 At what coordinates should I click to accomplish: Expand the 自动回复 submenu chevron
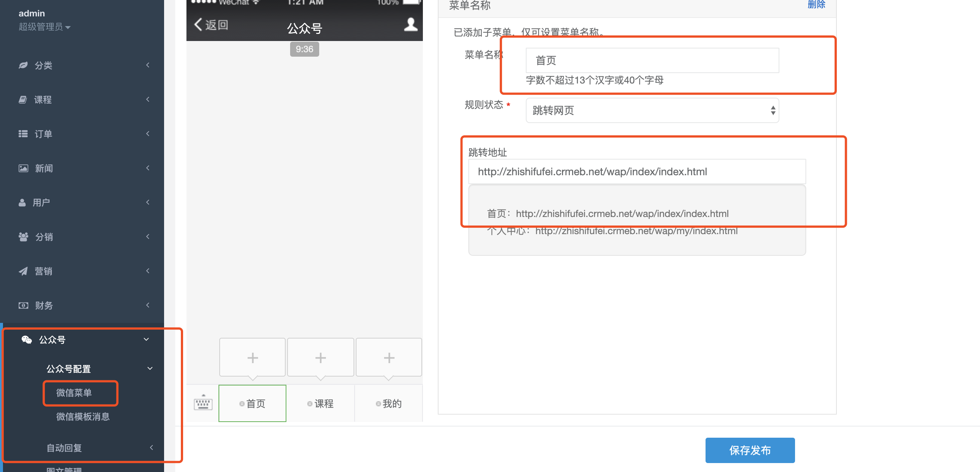pos(151,447)
